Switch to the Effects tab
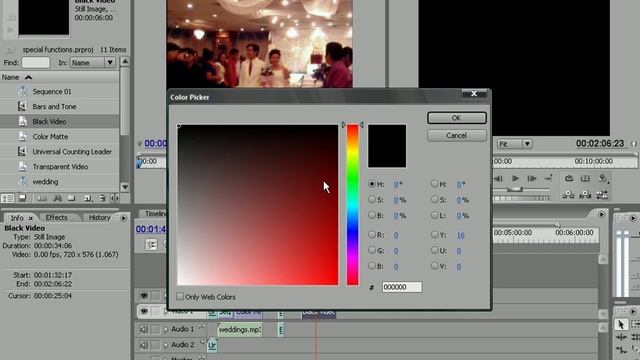640x360 pixels. coord(56,218)
